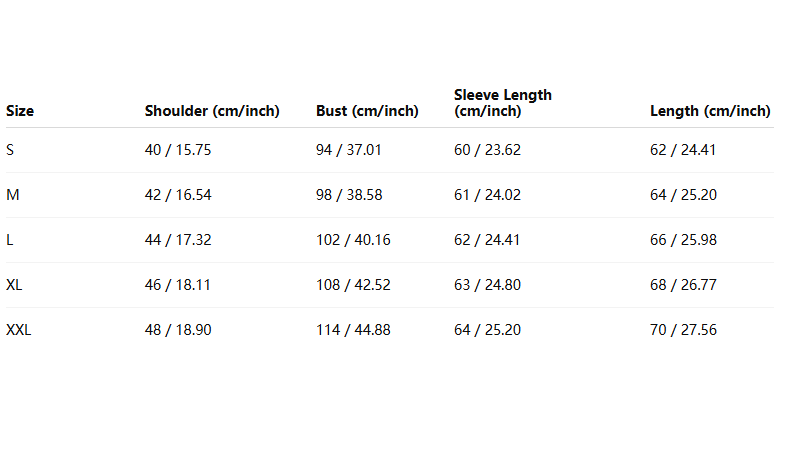This screenshot has height=468, width=789.
Task: Select the M size row label
Action: pos(13,195)
